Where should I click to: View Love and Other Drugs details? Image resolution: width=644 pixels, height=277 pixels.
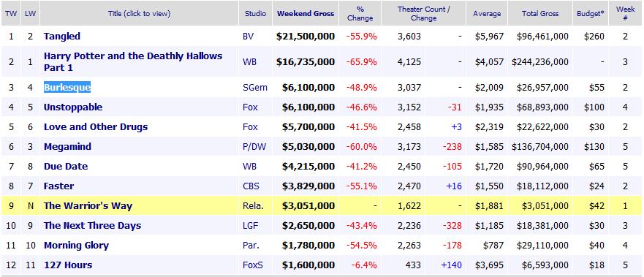pyautogui.click(x=96, y=126)
